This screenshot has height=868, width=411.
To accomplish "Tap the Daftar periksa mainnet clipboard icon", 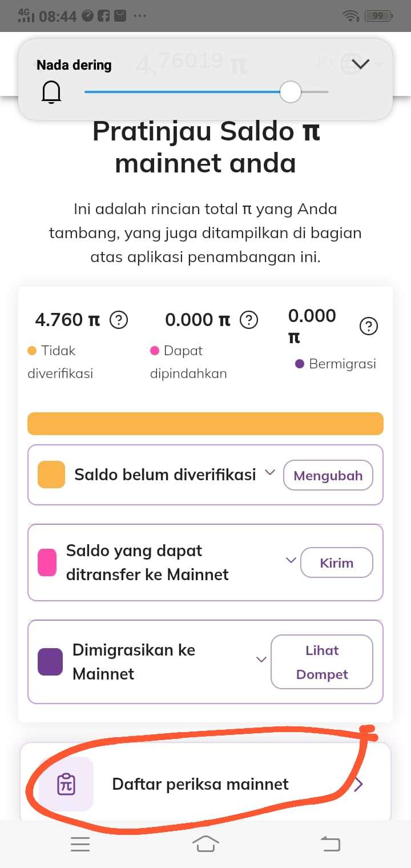I will 66,784.
